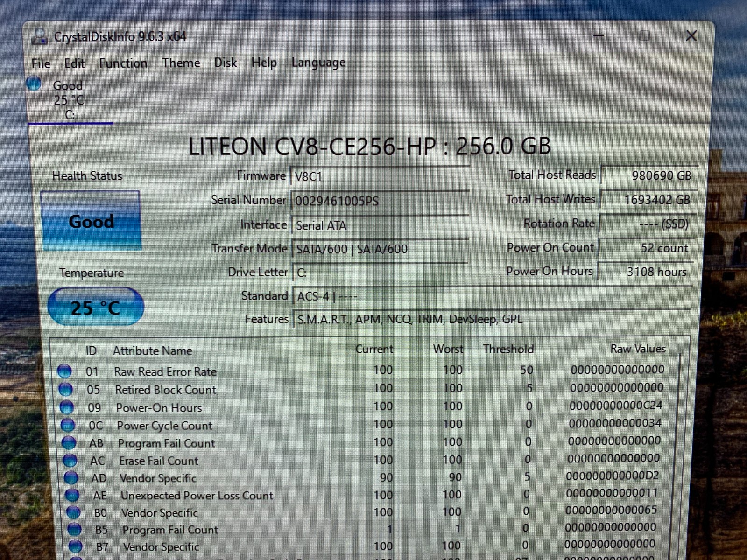The width and height of the screenshot is (747, 560).
Task: Click the CrystalDiskInfo app icon in title bar
Action: (39, 36)
